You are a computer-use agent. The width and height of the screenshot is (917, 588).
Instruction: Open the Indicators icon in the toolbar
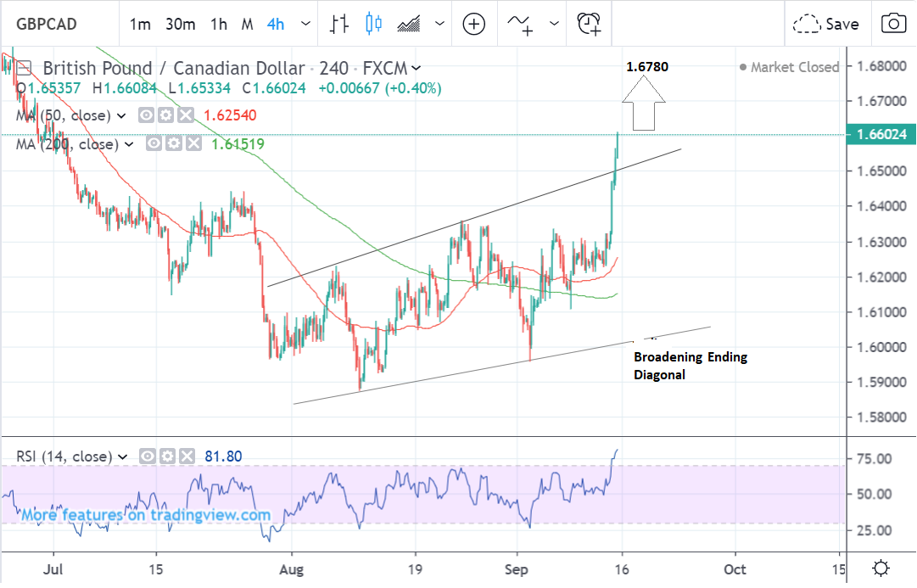(519, 24)
